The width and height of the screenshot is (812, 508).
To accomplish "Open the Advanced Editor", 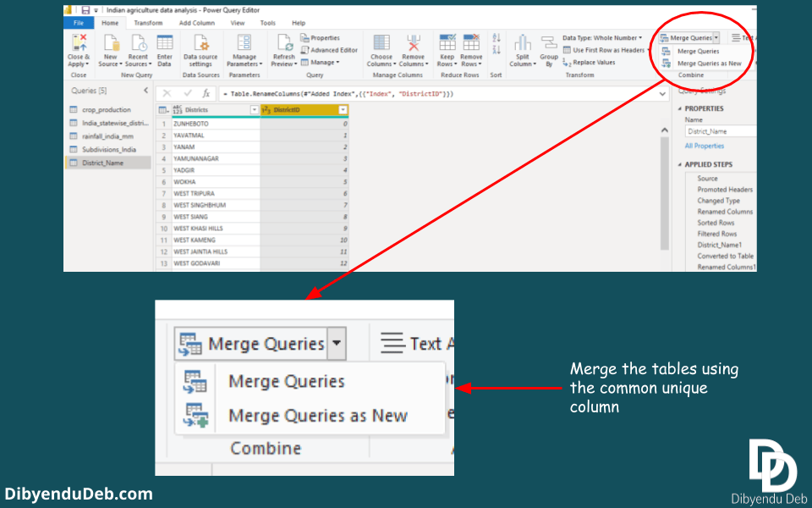I will point(329,50).
